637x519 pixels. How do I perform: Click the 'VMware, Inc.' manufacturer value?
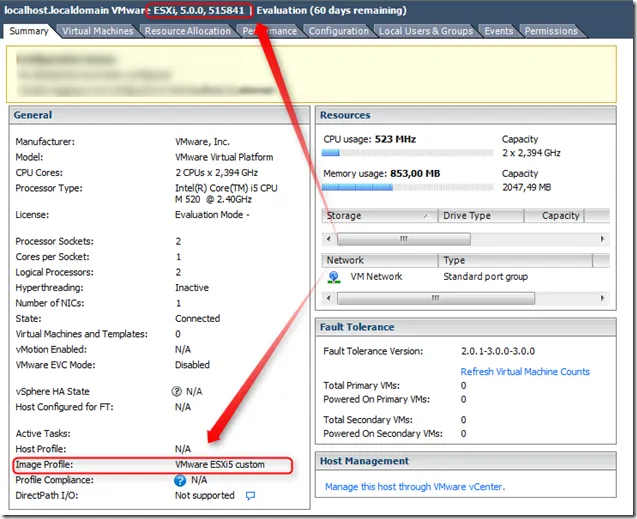202,142
